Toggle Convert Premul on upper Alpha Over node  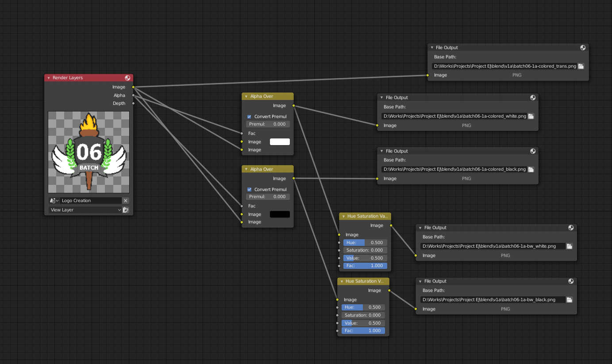(x=249, y=117)
